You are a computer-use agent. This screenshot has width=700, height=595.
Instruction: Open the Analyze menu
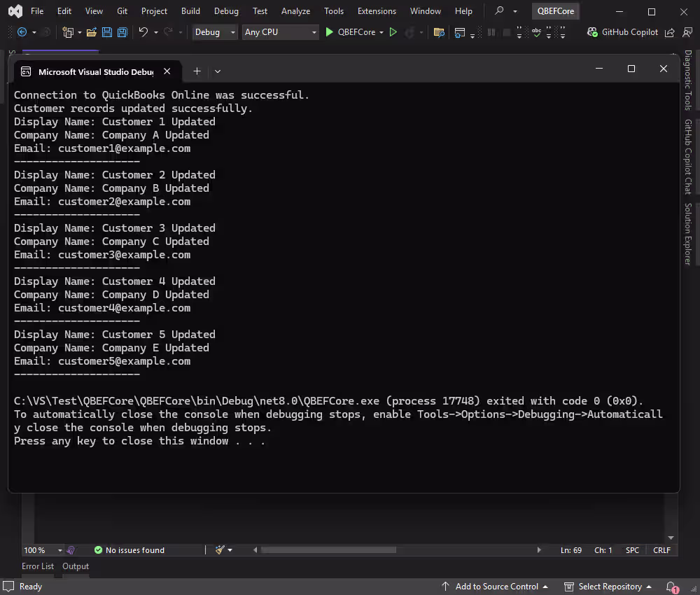click(295, 11)
